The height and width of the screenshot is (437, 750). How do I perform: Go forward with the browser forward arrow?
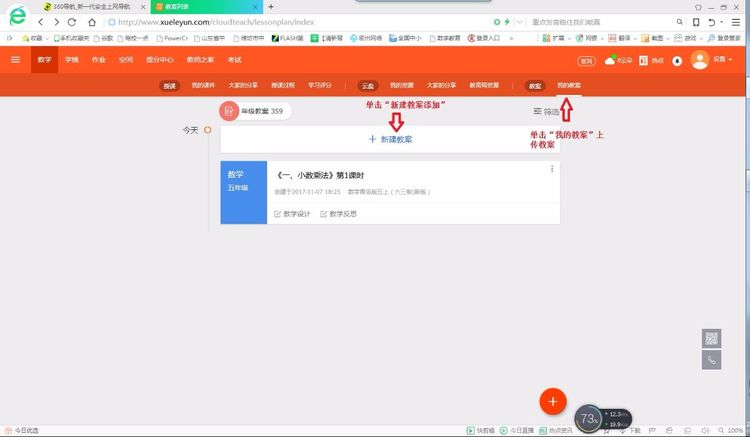[x=56, y=22]
